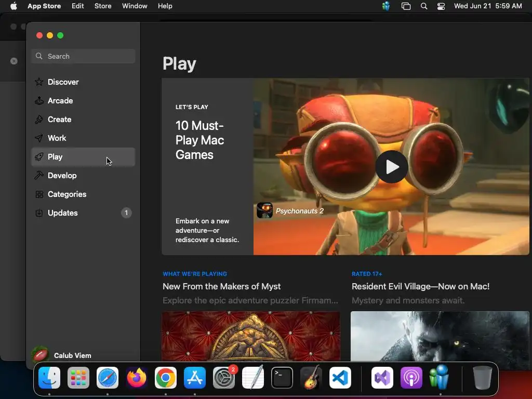Screen dimensions: 532x399
Task: Click the Calub Viem account avatar
Action: pyautogui.click(x=41, y=355)
